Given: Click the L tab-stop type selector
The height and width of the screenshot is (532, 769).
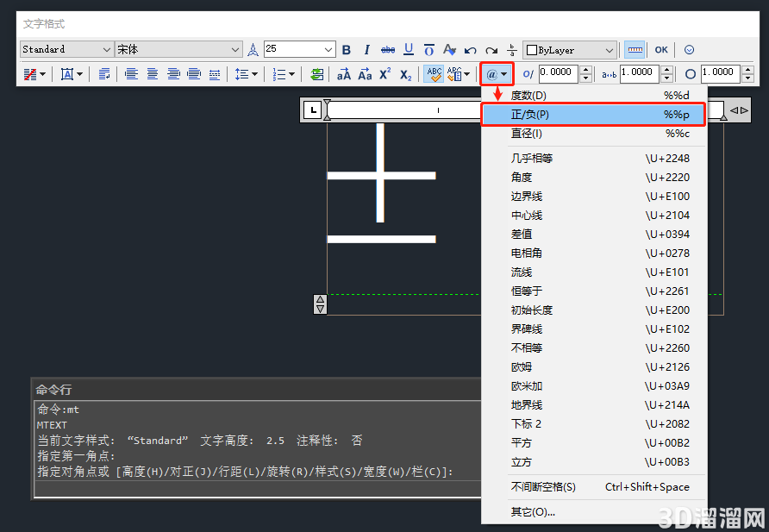Looking at the screenshot, I should (313, 110).
